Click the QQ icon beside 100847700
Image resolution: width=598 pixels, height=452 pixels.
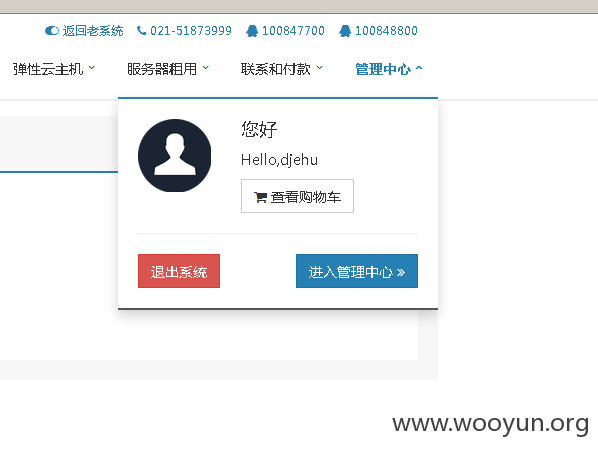pyautogui.click(x=252, y=31)
